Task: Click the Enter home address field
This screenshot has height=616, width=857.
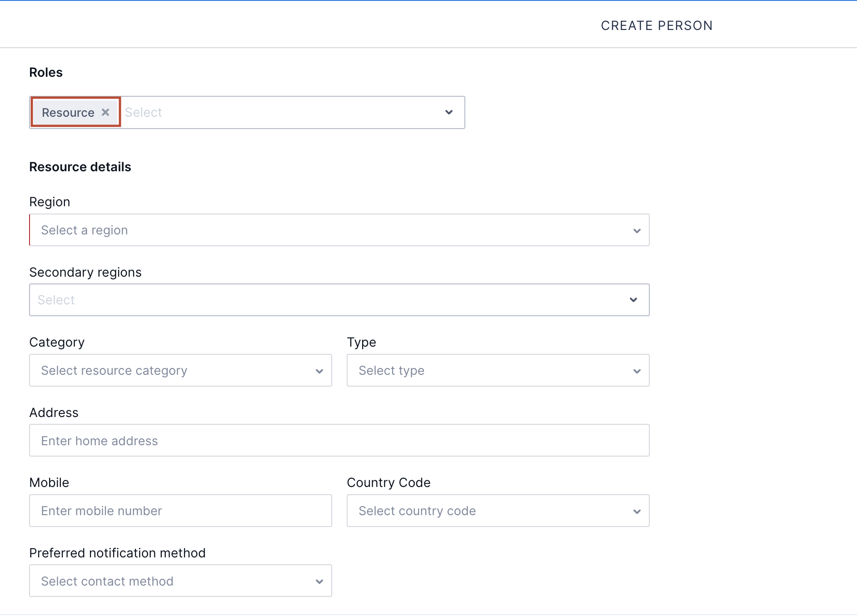Action: tap(273, 440)
